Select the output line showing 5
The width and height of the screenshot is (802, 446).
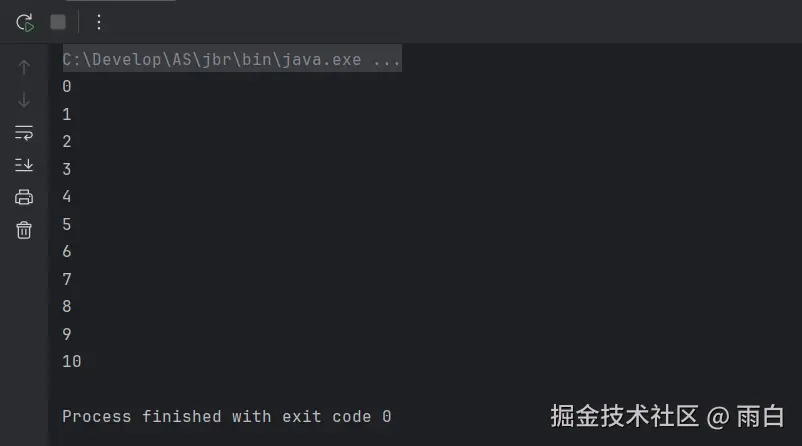(67, 225)
